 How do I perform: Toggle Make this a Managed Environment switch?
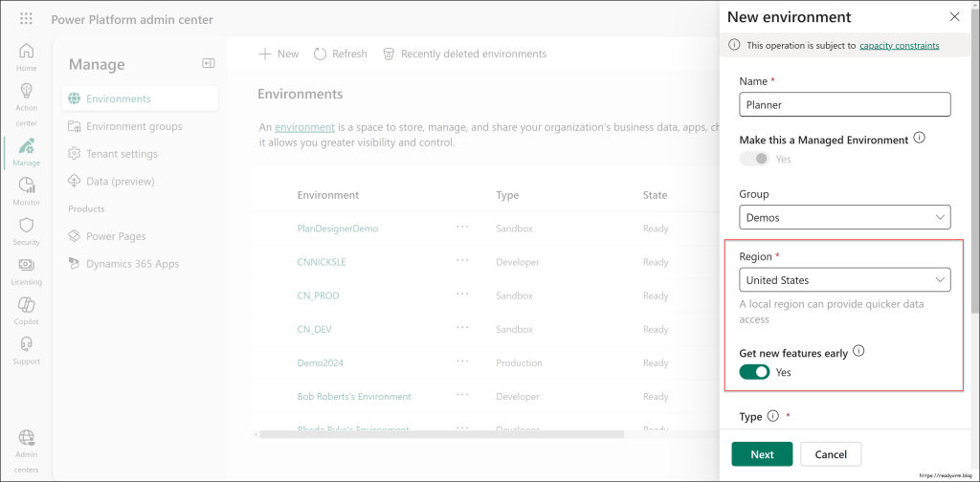click(754, 159)
